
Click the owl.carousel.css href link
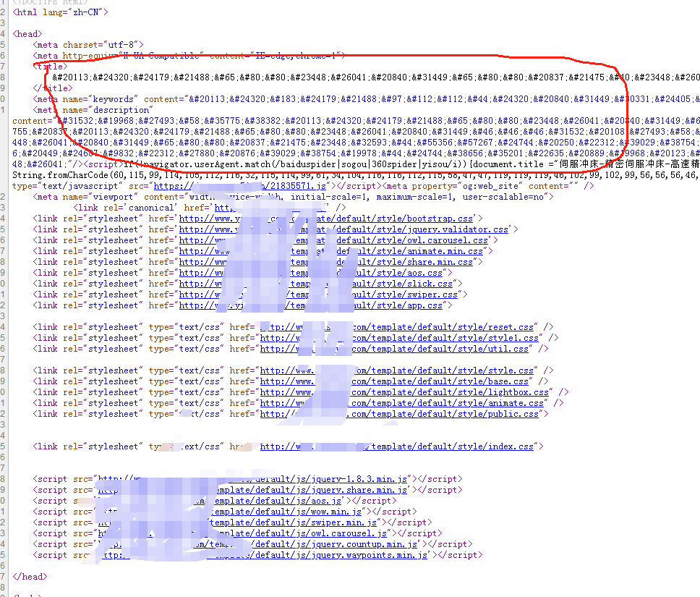[x=333, y=240]
